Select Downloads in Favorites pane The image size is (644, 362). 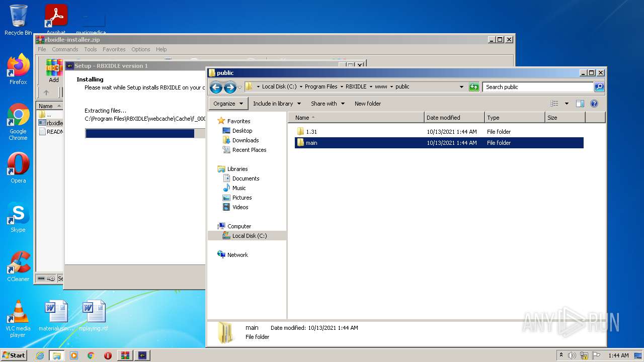click(246, 140)
